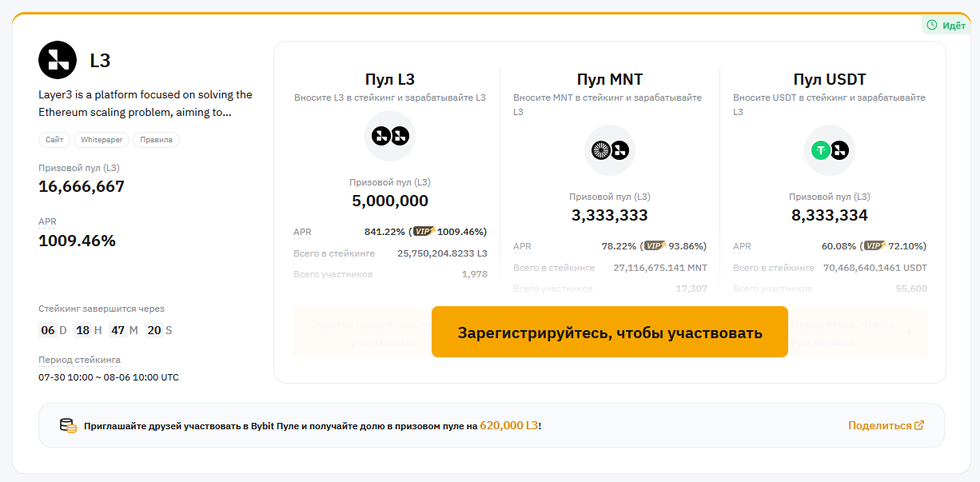Click the participants count 1,978
The image size is (980, 482).
[x=474, y=274]
